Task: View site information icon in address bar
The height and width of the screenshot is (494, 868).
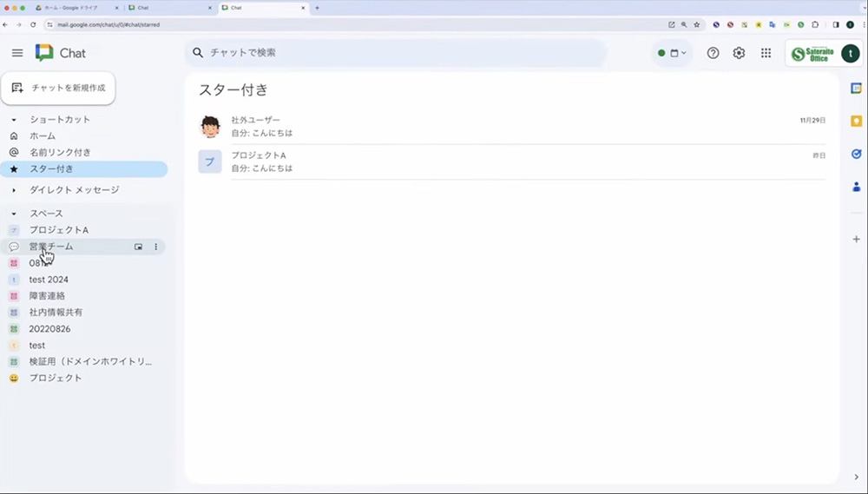Action: pyautogui.click(x=49, y=25)
